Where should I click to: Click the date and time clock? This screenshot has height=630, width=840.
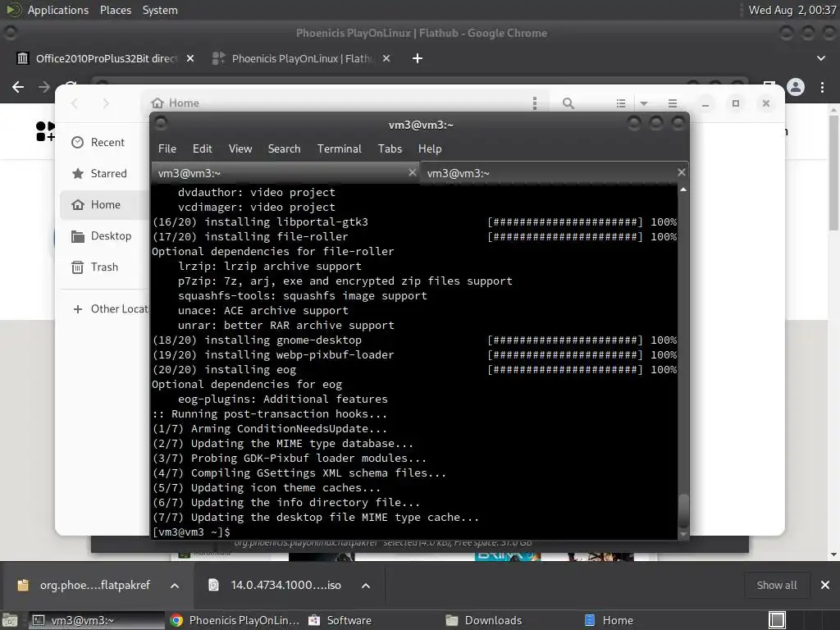click(792, 10)
